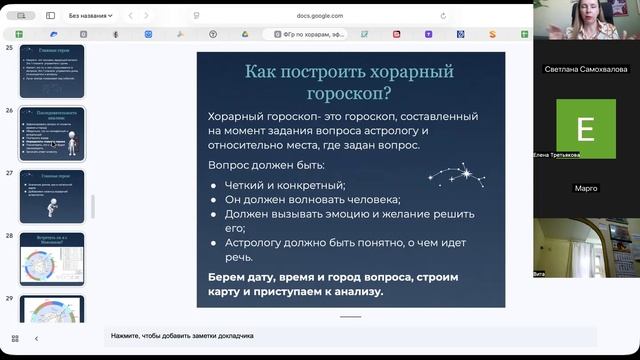Select the Марго participant tile
The image size is (640, 360).
click(x=586, y=188)
